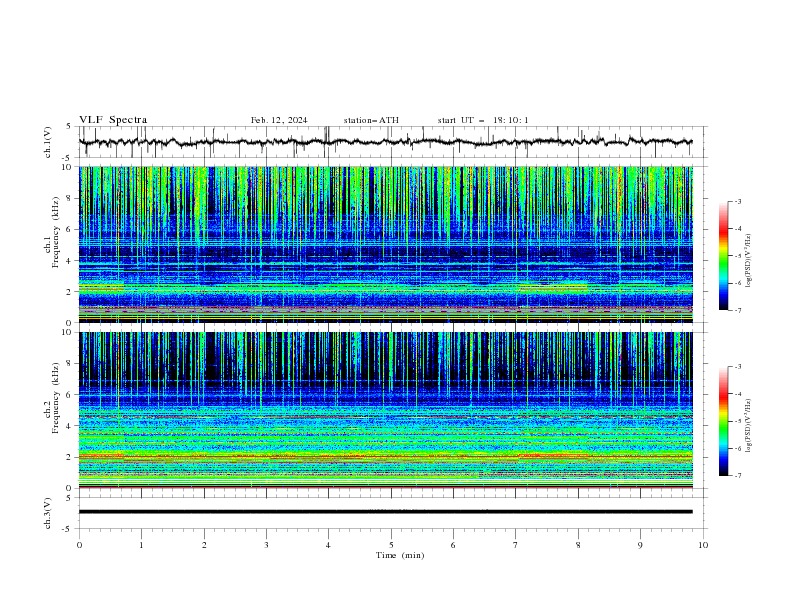Click the time axis tick label "7"
This screenshot has width=792, height=612.
(516, 545)
